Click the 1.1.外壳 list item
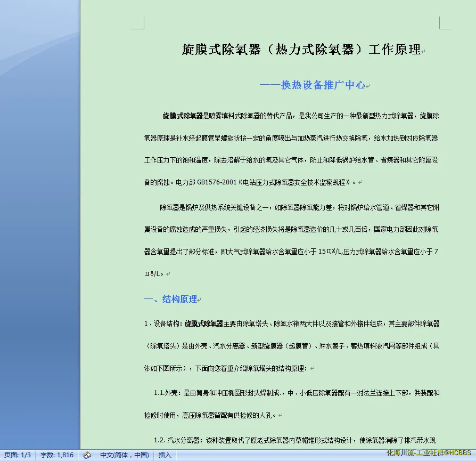Screen dimensions: 476x461 (x=166, y=393)
